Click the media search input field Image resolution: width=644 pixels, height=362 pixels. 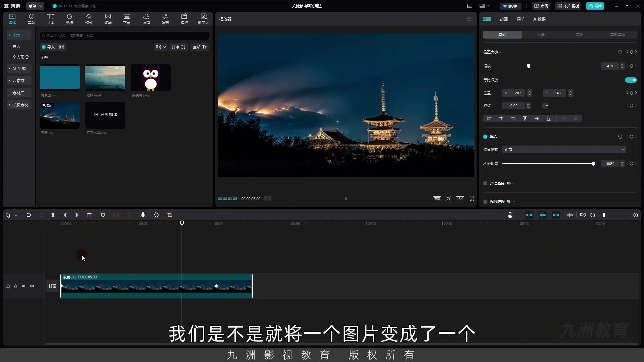(x=124, y=36)
